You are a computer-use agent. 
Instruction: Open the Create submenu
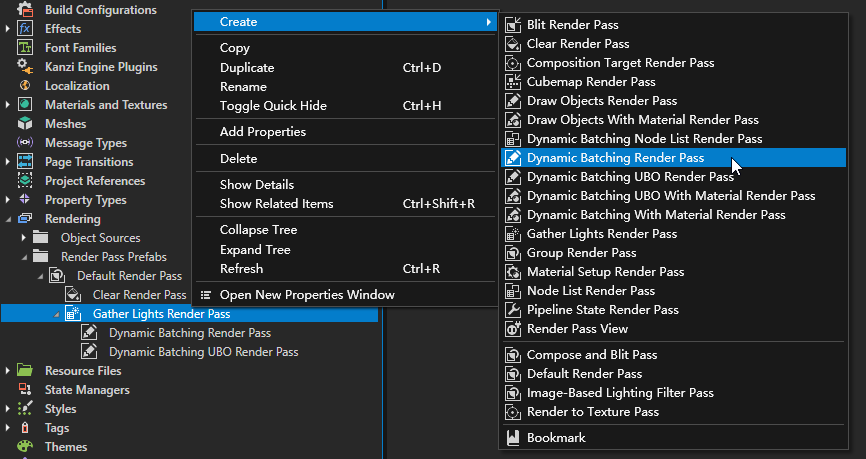coord(345,22)
